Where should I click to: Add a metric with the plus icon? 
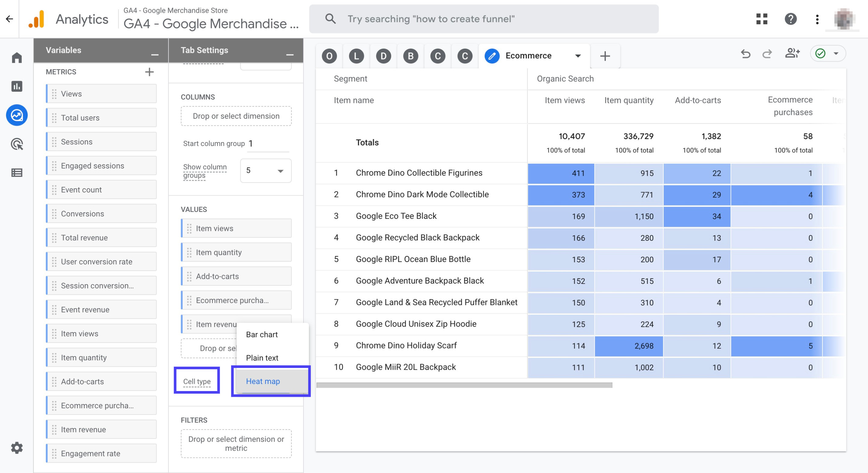pyautogui.click(x=149, y=72)
